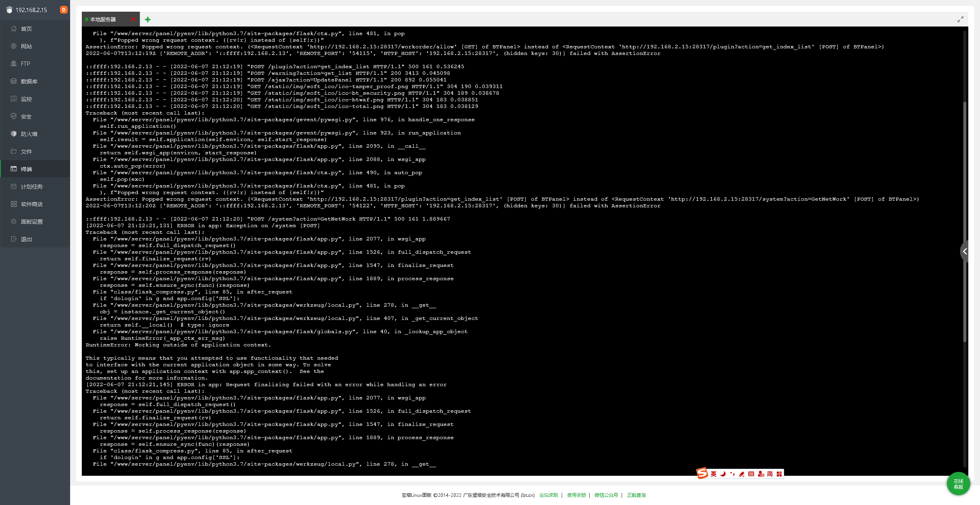Open the 文件 file manager icon
Image resolution: width=980 pixels, height=505 pixels.
[x=14, y=152]
